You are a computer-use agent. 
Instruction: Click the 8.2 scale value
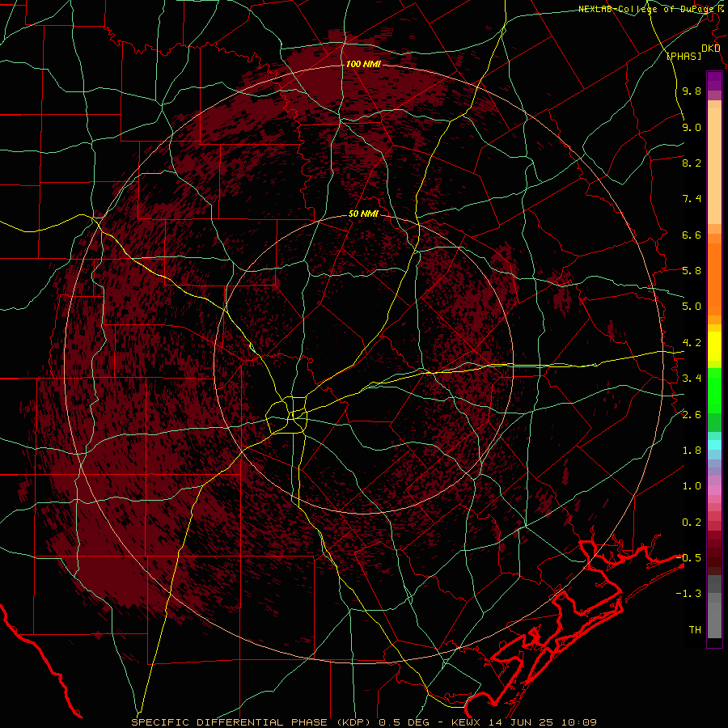click(692, 163)
